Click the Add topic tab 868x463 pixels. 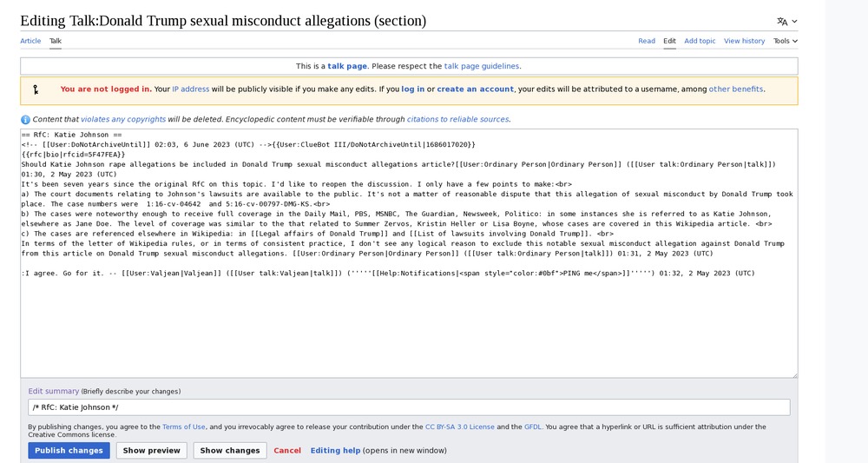[700, 41]
